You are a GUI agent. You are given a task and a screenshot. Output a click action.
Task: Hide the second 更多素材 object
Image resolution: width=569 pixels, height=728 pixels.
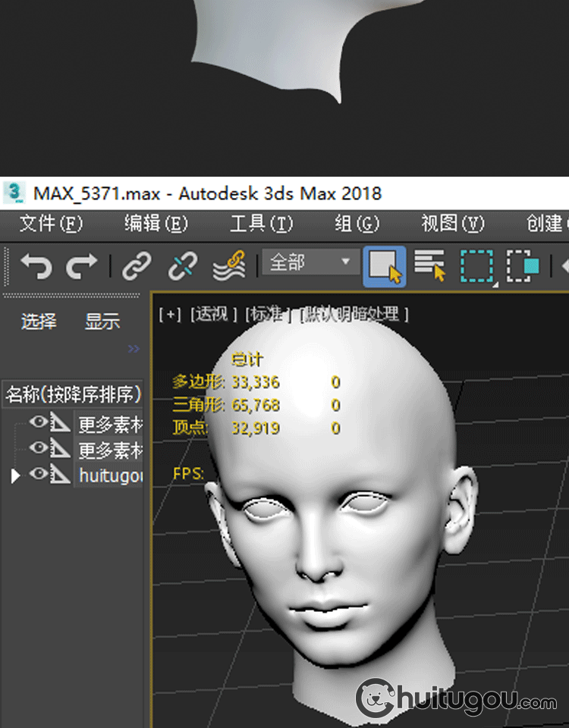tap(39, 447)
